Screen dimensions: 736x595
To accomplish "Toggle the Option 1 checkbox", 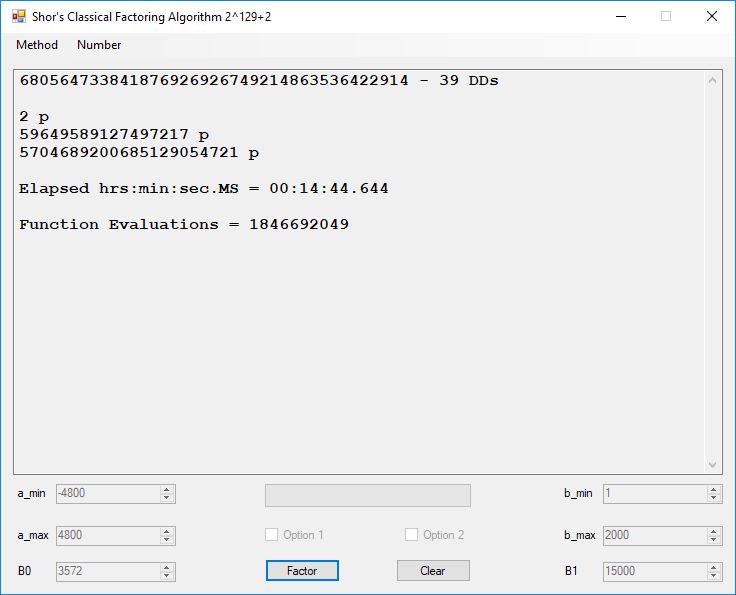I will [x=272, y=535].
